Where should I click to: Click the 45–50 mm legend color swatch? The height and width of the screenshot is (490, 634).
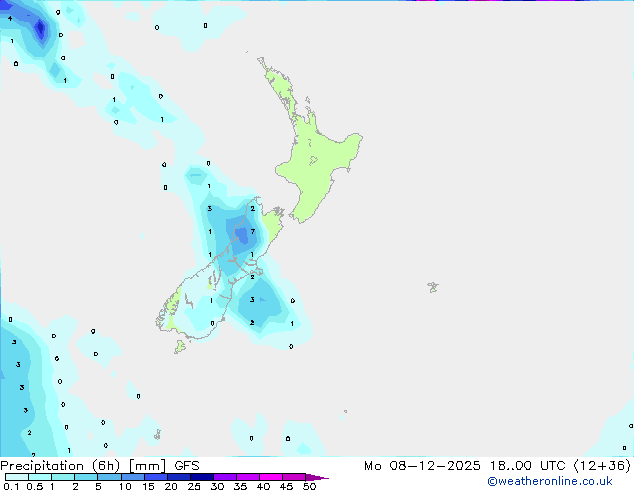pos(294,477)
